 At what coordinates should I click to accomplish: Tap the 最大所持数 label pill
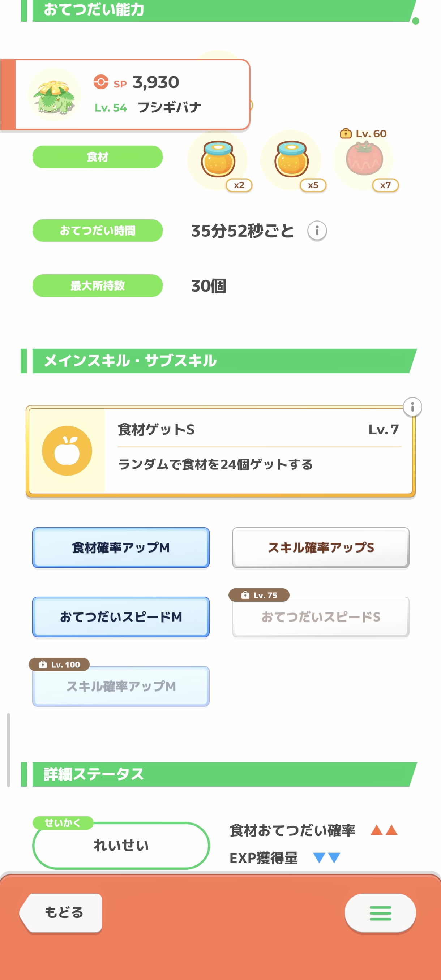[97, 286]
